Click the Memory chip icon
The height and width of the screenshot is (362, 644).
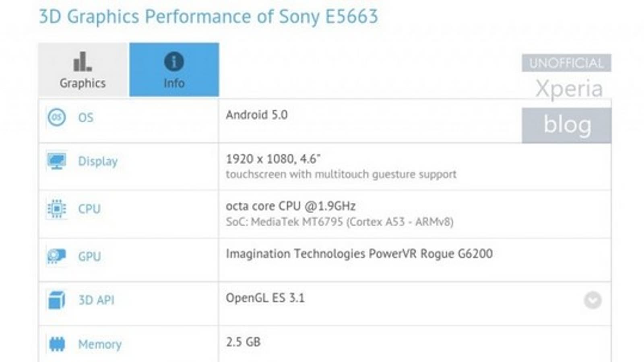click(57, 344)
